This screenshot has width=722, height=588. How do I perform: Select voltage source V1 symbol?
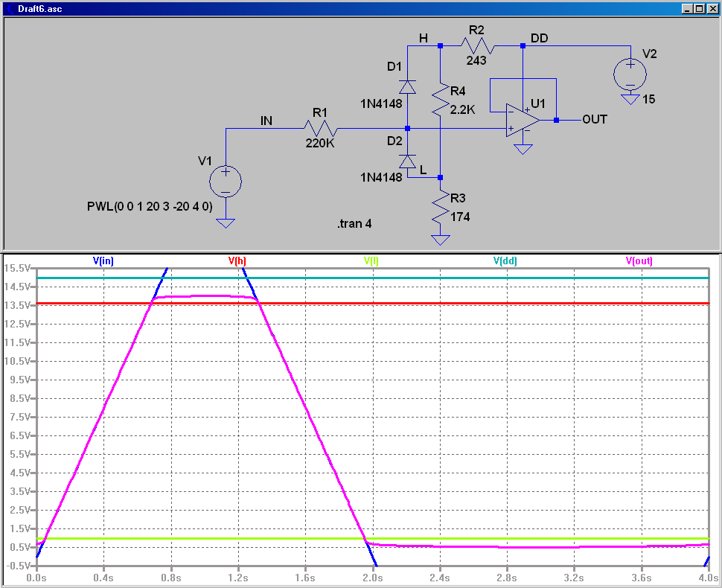[x=226, y=182]
